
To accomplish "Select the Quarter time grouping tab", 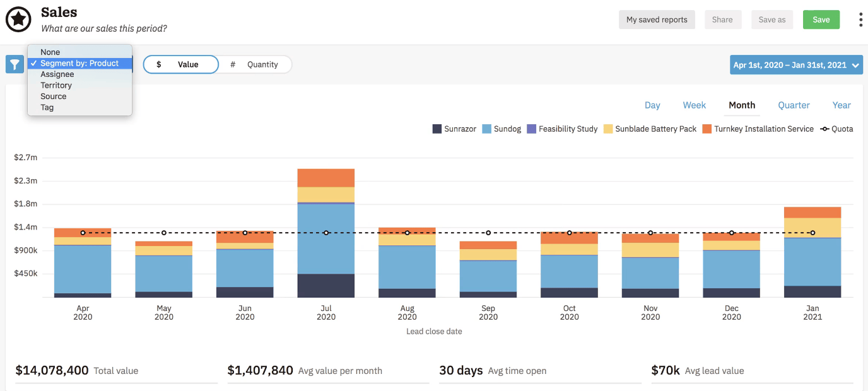I will pos(794,105).
